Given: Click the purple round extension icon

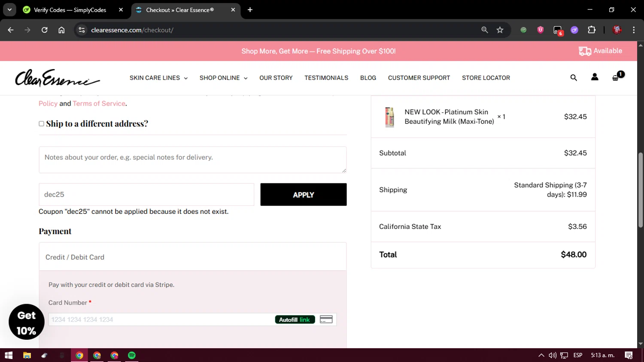Looking at the screenshot, I should [574, 30].
